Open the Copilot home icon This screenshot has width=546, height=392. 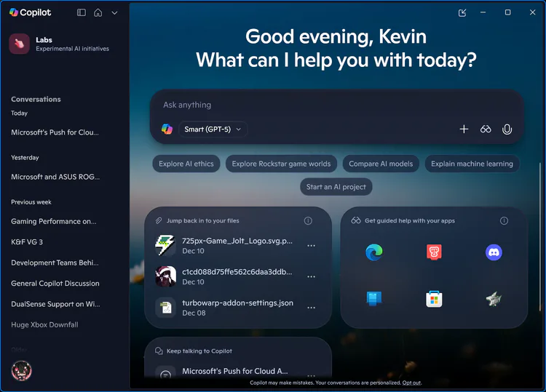click(98, 12)
